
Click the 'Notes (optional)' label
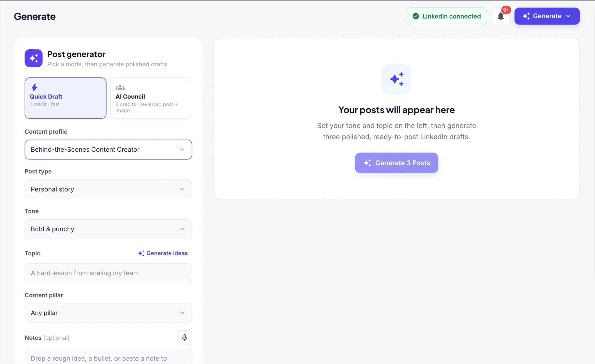(47, 338)
